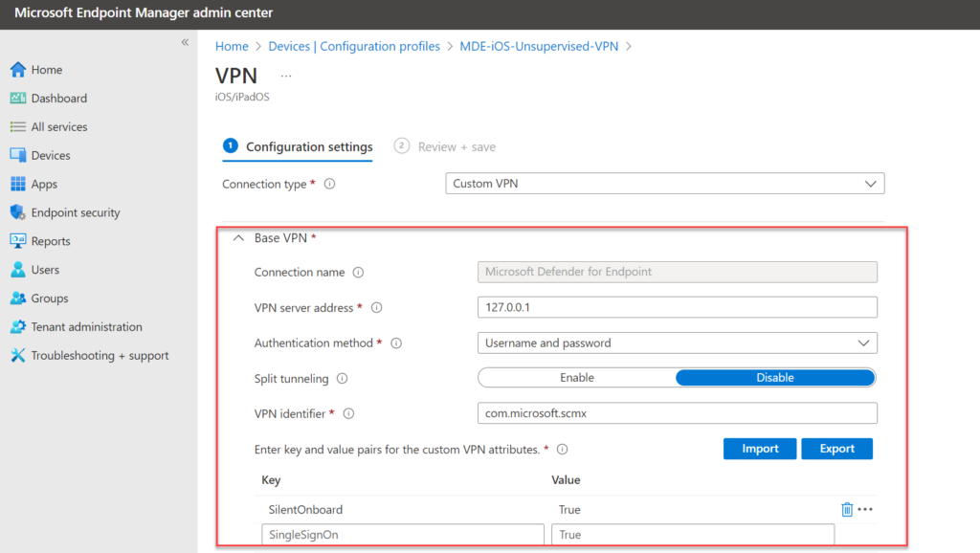Go to Home breadcrumb link
980x553 pixels.
(232, 46)
